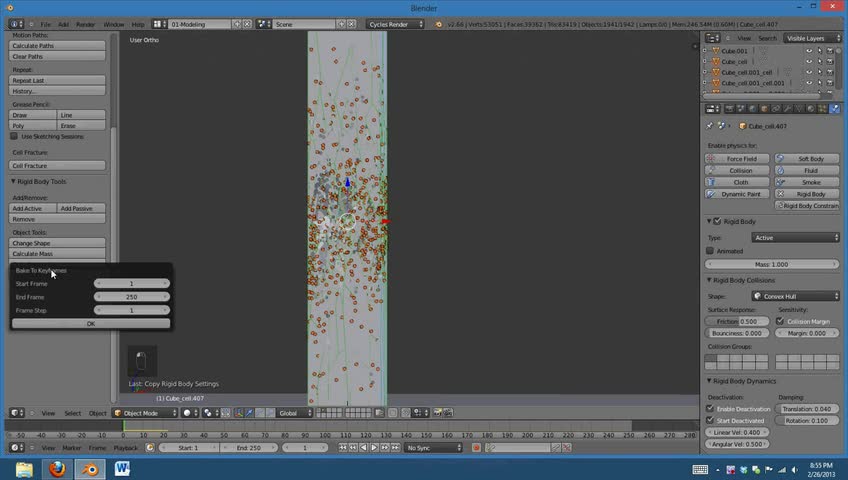
Task: Open Firefox from the taskbar
Action: [x=57, y=469]
